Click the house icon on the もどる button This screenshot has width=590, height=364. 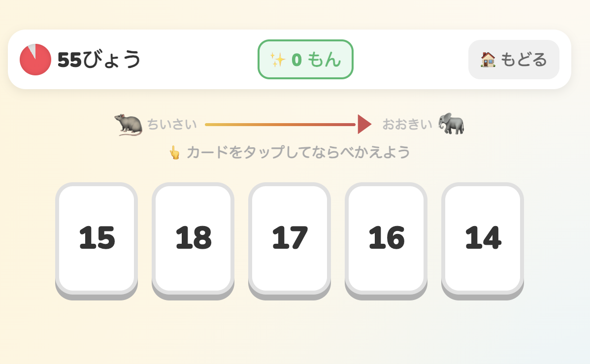(x=488, y=60)
